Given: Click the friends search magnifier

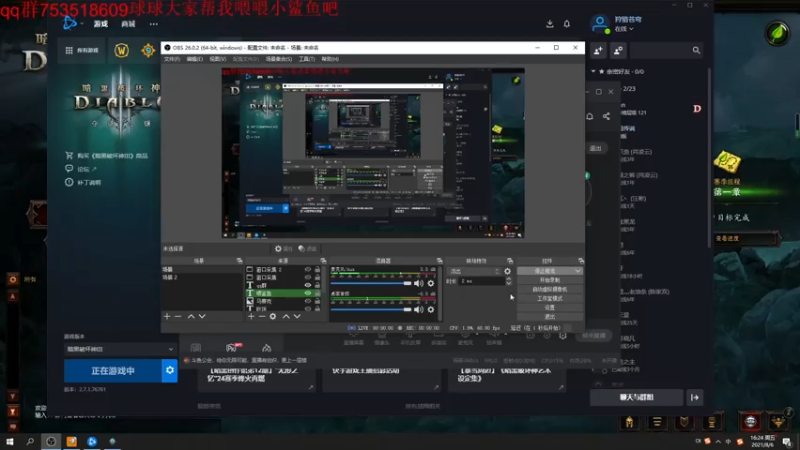Looking at the screenshot, I should click(696, 50).
